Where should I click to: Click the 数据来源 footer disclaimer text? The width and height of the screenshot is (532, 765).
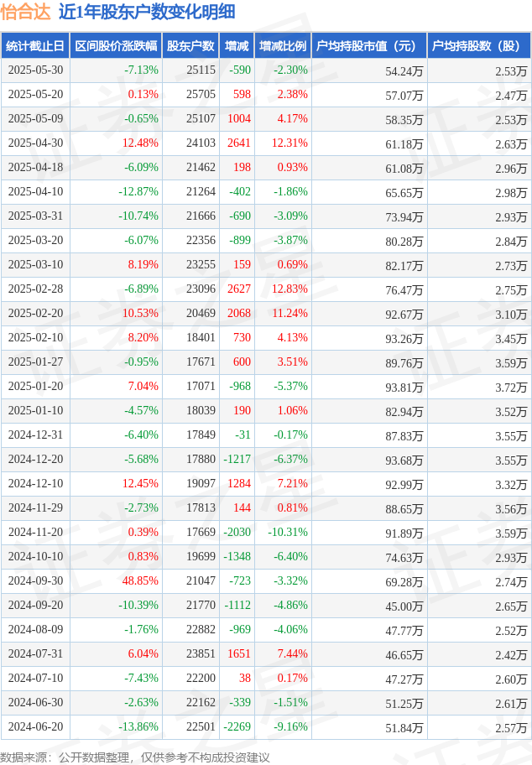(135, 757)
